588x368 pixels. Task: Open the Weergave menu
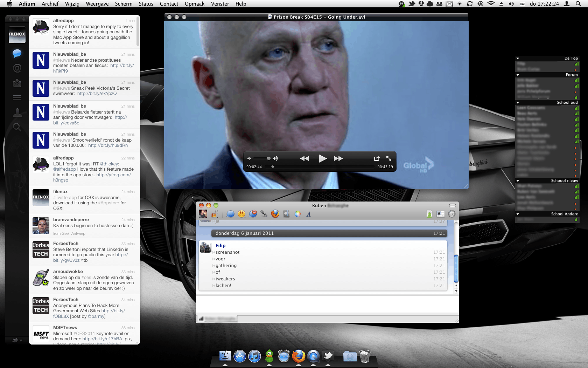tap(97, 4)
